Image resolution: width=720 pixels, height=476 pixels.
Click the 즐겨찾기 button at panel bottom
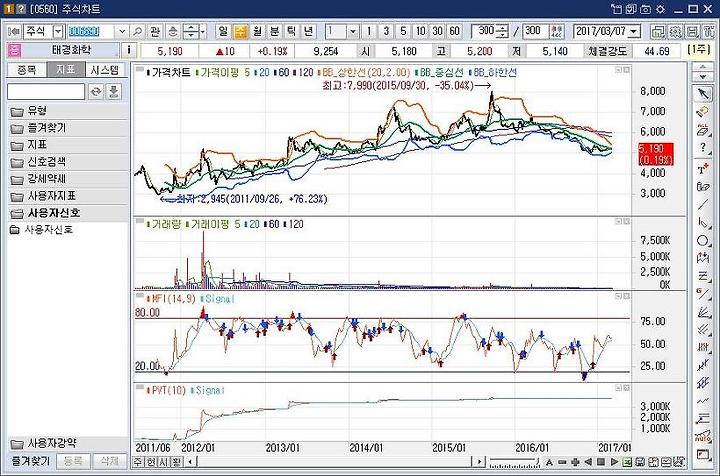pos(30,461)
